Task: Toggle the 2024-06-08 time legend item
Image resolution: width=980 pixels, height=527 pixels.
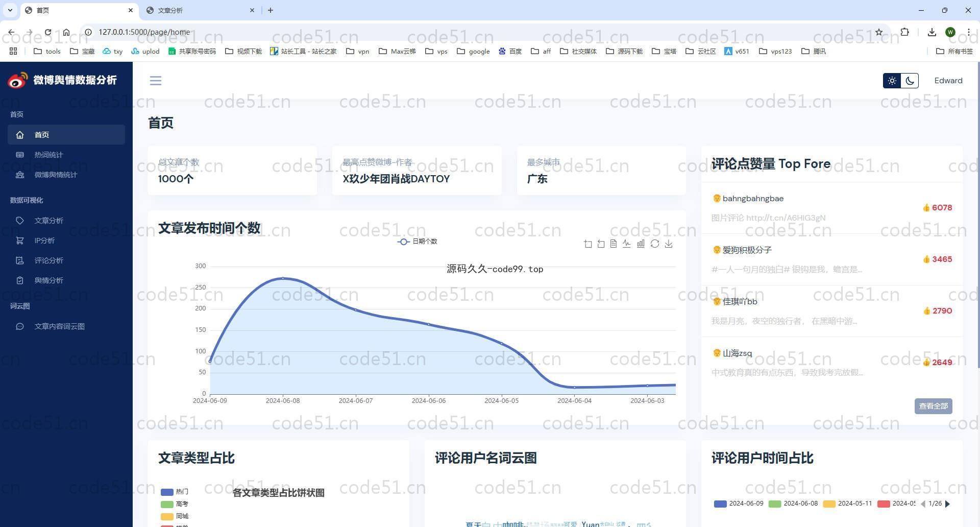Action: pos(793,504)
